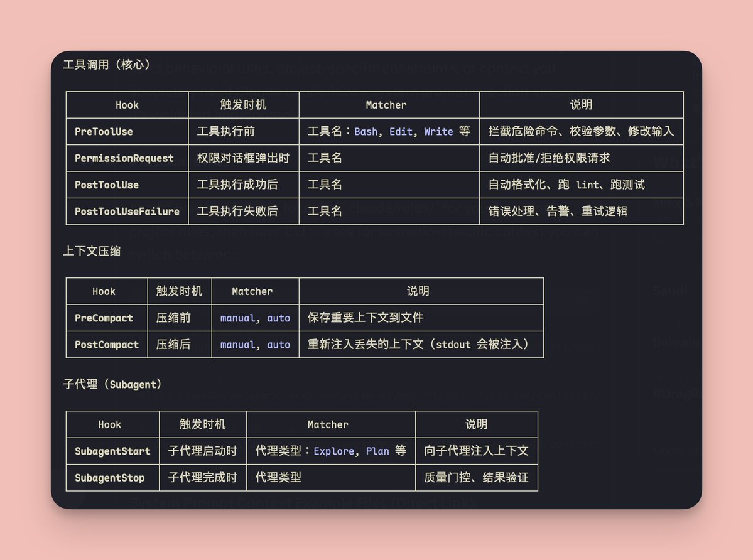This screenshot has width=753, height=560.
Task: Click manual in the PostCompact row
Action: pos(238,345)
